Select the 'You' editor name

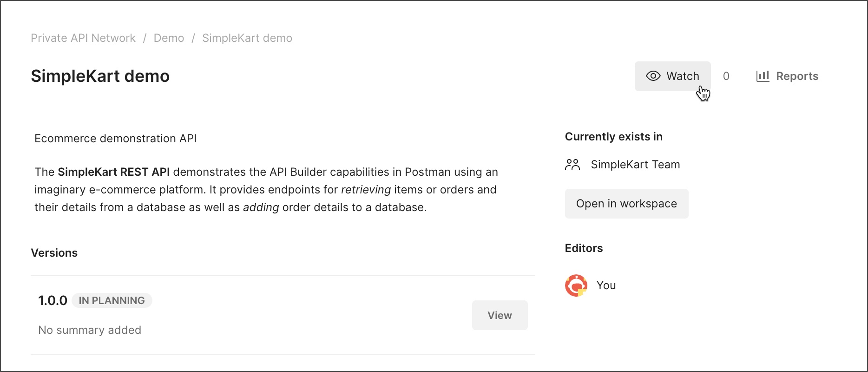point(606,286)
